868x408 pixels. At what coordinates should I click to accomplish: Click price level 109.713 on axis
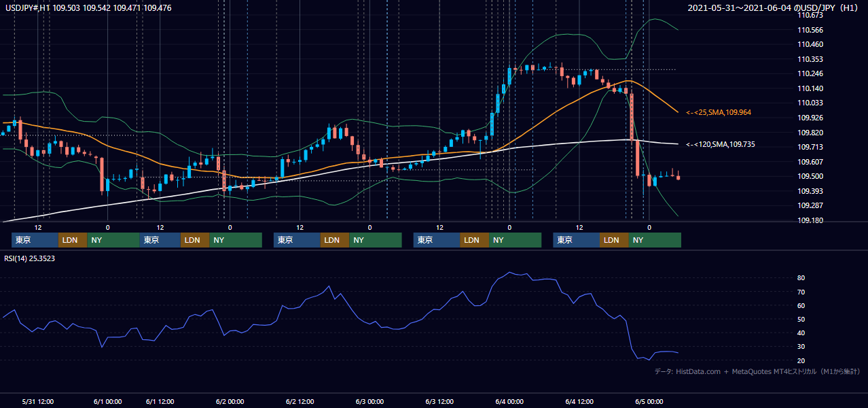(x=810, y=147)
